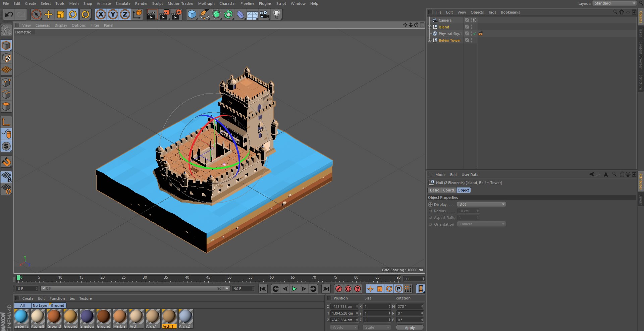Viewport: 644px width, 331px height.
Task: Click the Apply button
Action: 410,328
